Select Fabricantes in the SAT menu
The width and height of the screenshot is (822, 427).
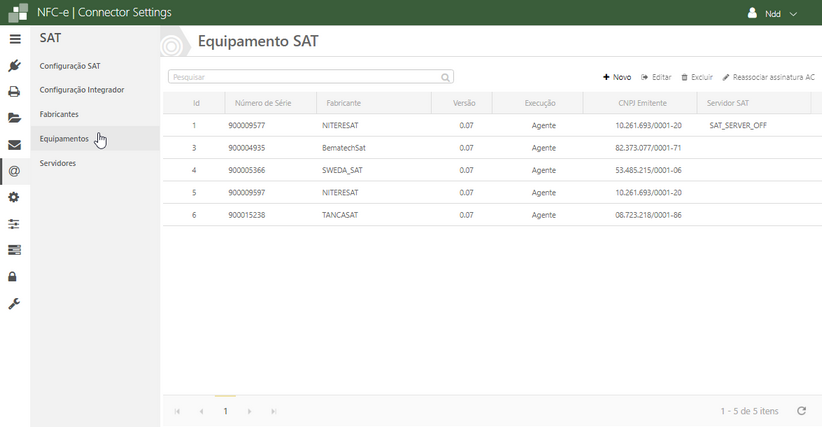click(x=59, y=114)
